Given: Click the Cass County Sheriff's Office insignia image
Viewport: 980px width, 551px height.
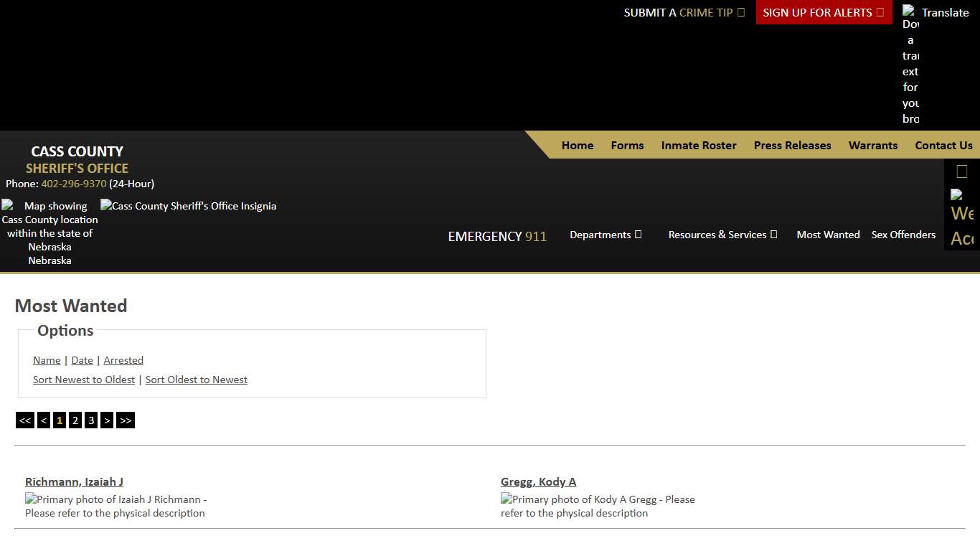Looking at the screenshot, I should tap(188, 206).
